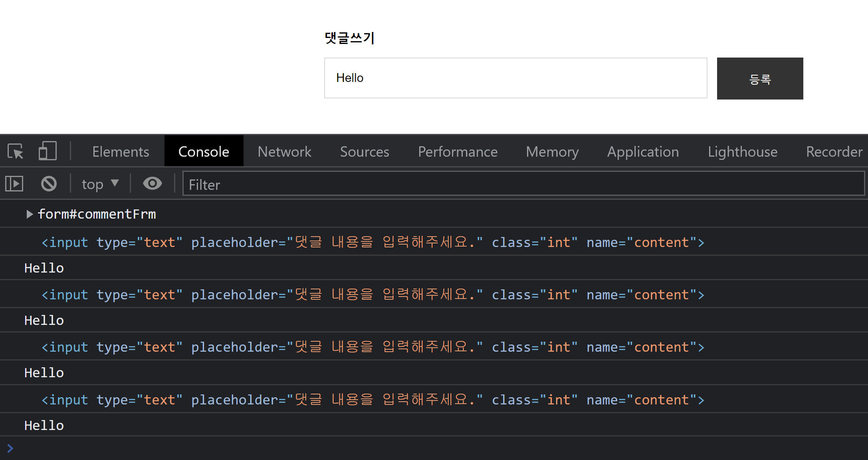Focus the console Filter field
This screenshot has height=460, width=868.
[523, 184]
